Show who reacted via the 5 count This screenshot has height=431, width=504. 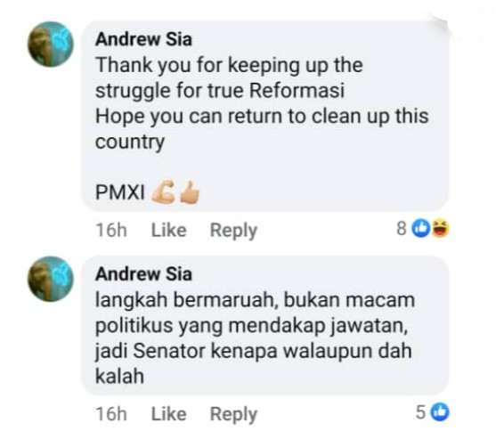click(x=421, y=412)
